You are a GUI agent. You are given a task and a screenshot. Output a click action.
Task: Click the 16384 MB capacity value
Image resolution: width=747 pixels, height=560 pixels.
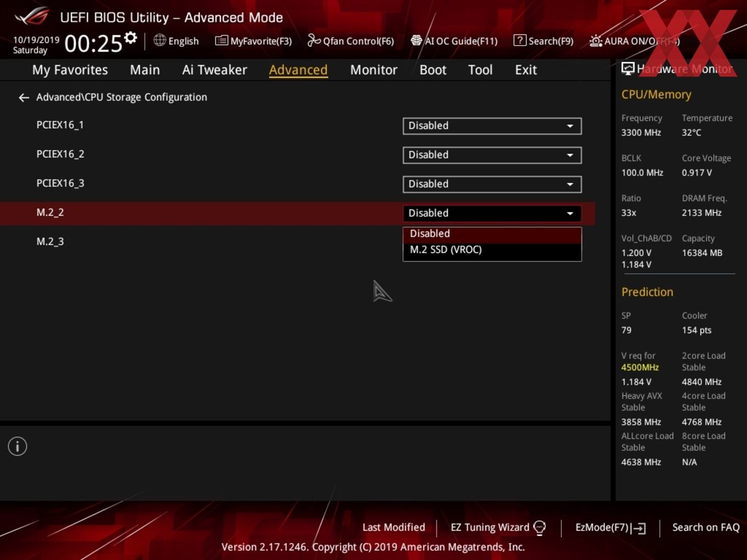pyautogui.click(x=702, y=253)
